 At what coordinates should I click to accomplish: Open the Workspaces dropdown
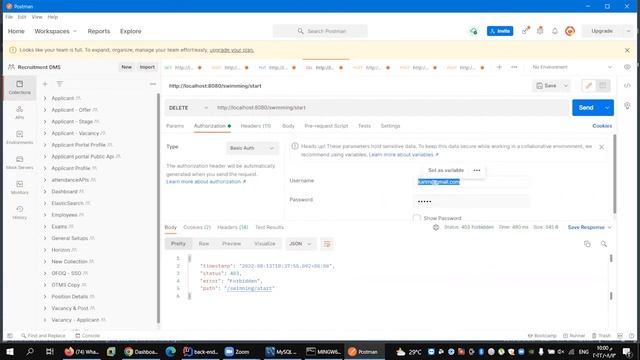coord(56,31)
